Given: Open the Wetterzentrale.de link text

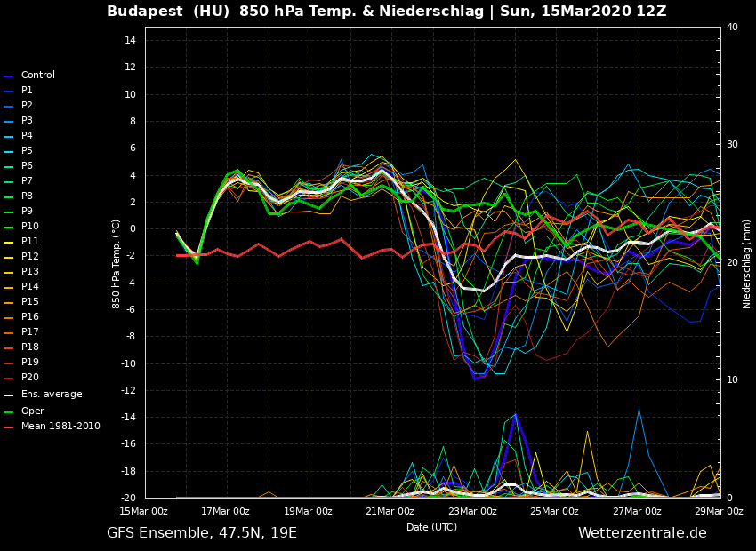Looking at the screenshot, I should pos(642,533).
